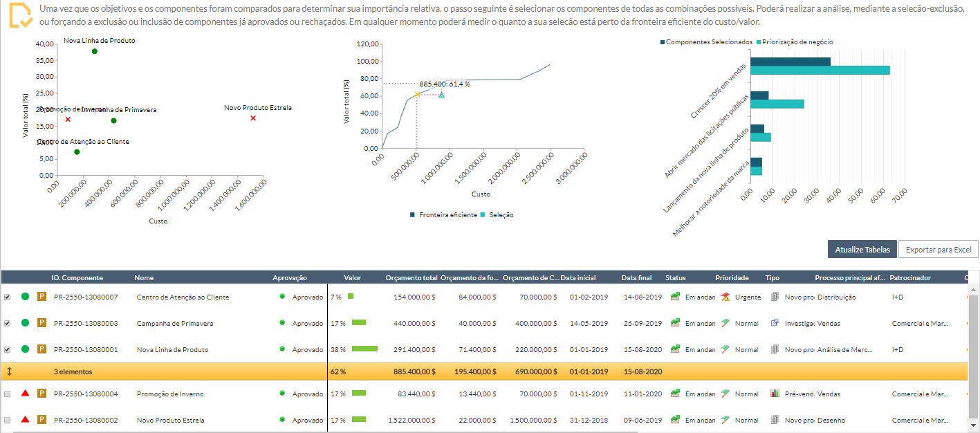980x433 pixels.
Task: Click the Pré-venda type icon for Promoção de Inverno
Action: point(775,394)
